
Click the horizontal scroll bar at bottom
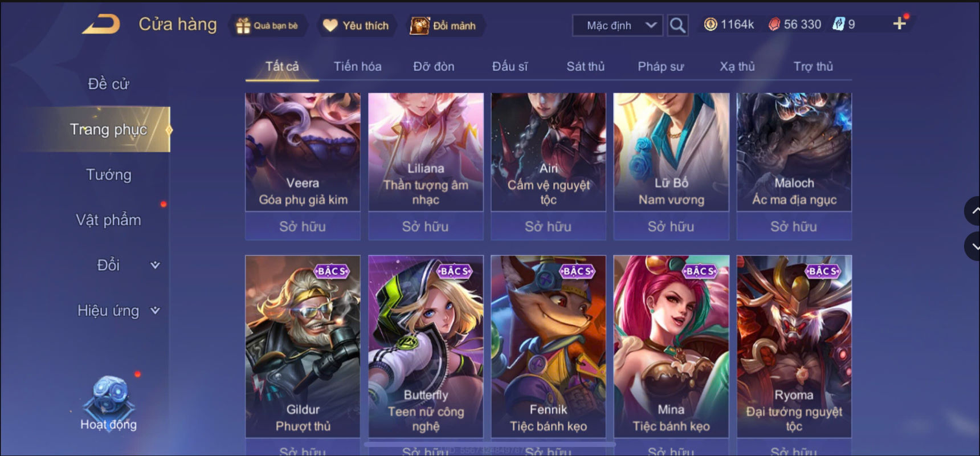490,443
